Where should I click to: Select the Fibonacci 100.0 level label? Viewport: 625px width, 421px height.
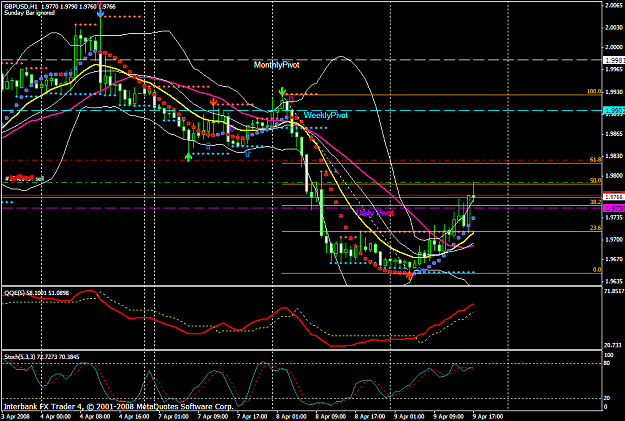pyautogui.click(x=594, y=92)
